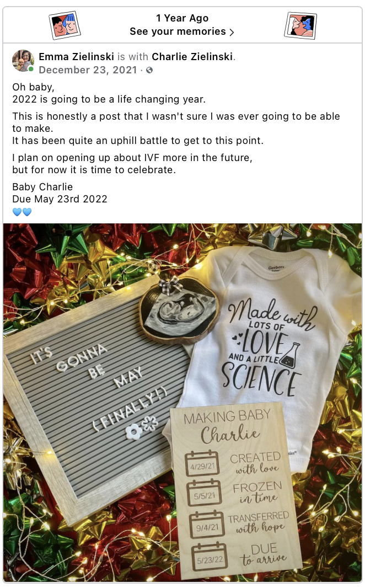Click the right memories polaroid illustration
Screen dimensions: 365x588
click(x=300, y=25)
